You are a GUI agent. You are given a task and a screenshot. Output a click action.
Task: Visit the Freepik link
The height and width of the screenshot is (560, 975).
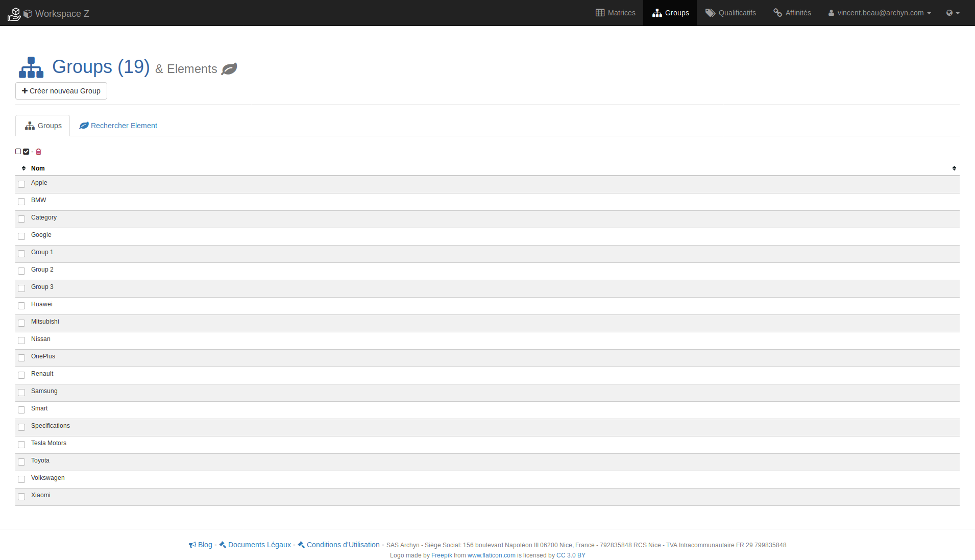(442, 555)
